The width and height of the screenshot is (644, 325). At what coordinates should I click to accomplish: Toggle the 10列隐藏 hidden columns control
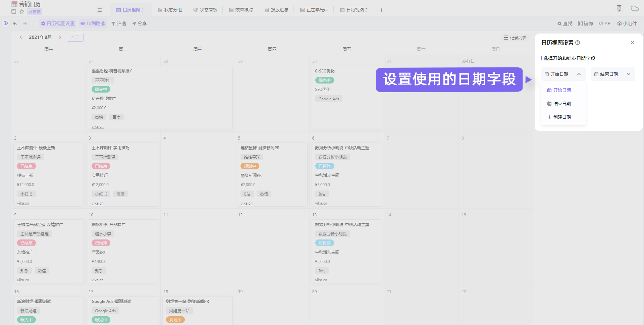point(93,23)
